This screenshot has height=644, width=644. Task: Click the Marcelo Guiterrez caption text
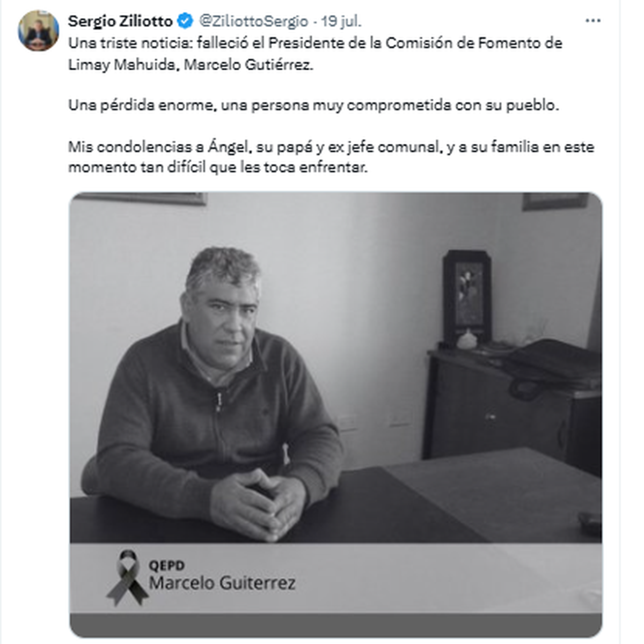(222, 583)
